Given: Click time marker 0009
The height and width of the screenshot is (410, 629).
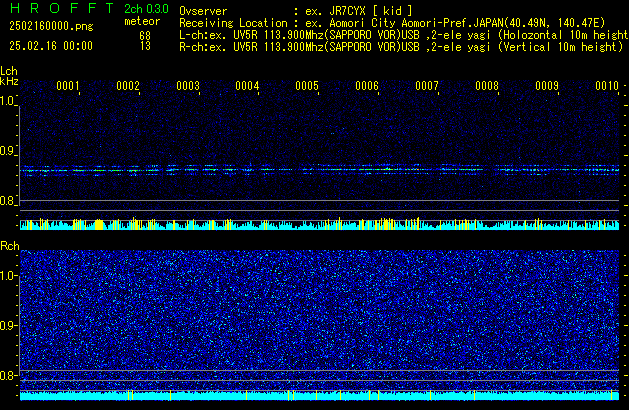Looking at the screenshot, I should (x=547, y=86).
